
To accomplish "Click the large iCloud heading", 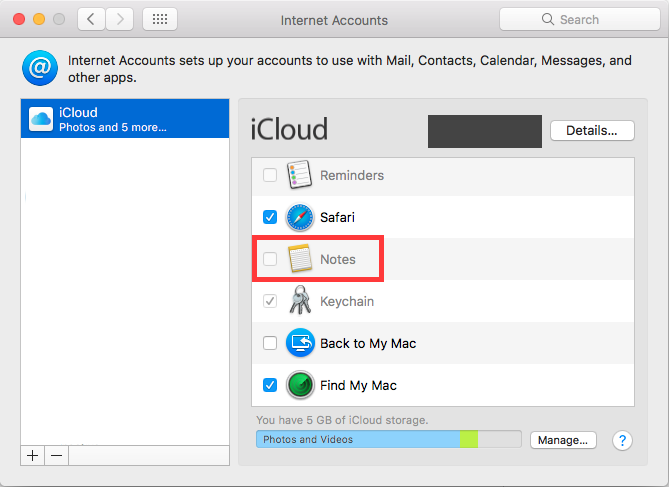I will [289, 129].
